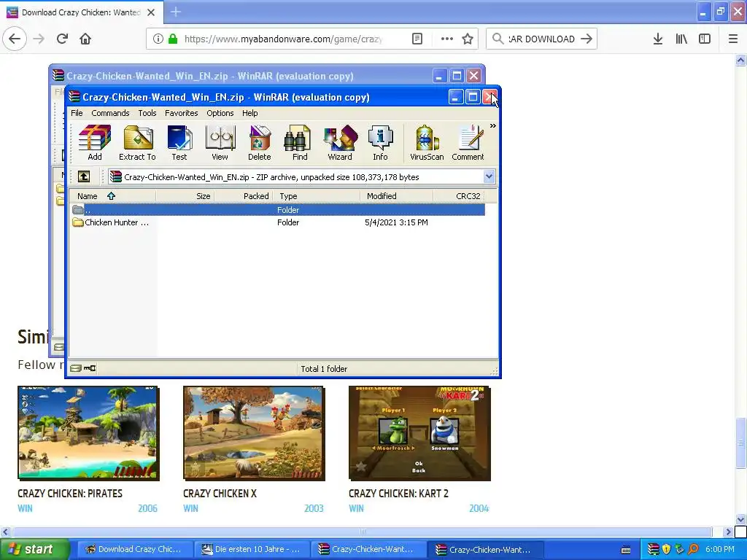Open the Help menu
The image size is (747, 560).
click(249, 113)
